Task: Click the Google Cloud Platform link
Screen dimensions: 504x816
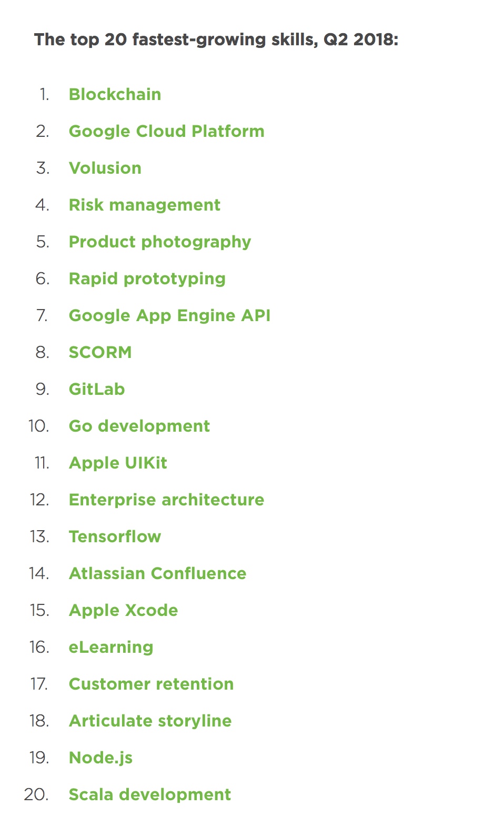Action: [166, 131]
